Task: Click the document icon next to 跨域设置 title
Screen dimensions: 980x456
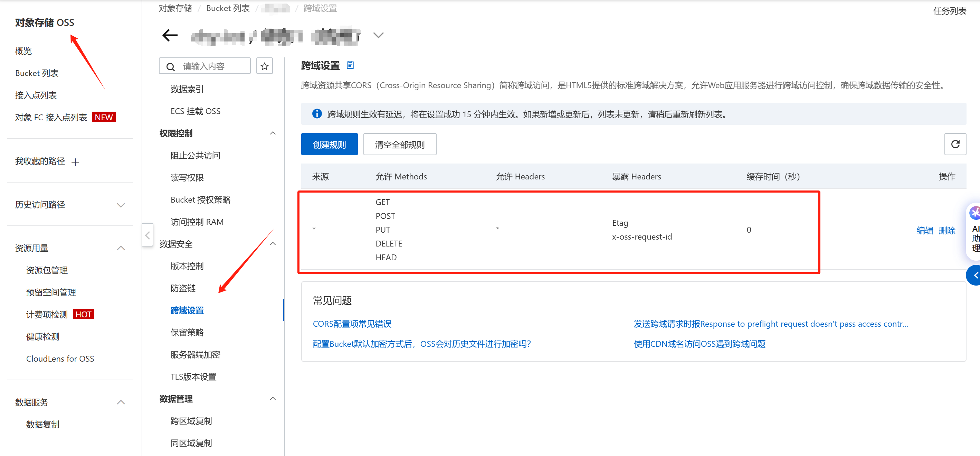Action: click(x=350, y=65)
